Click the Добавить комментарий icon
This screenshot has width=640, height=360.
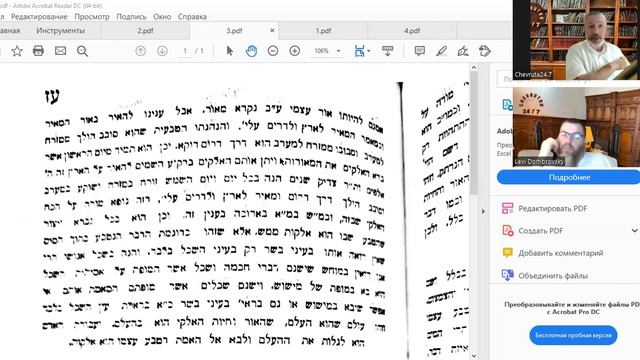point(507,253)
